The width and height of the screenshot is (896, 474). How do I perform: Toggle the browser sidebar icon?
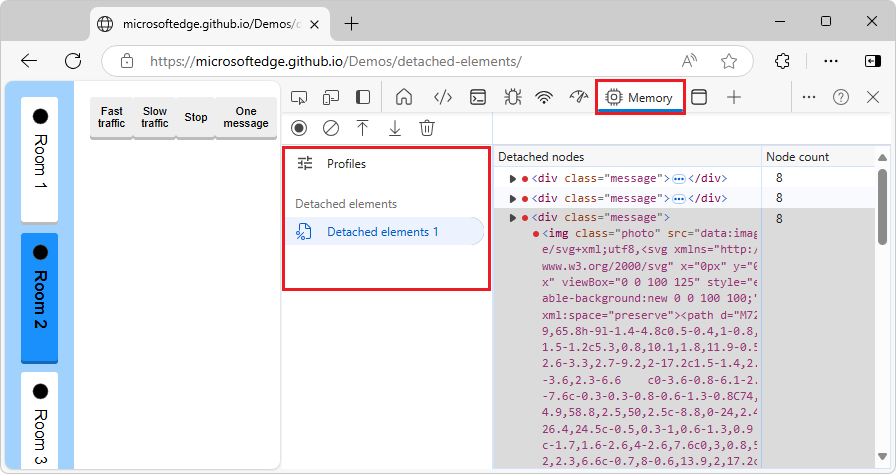coord(873,61)
